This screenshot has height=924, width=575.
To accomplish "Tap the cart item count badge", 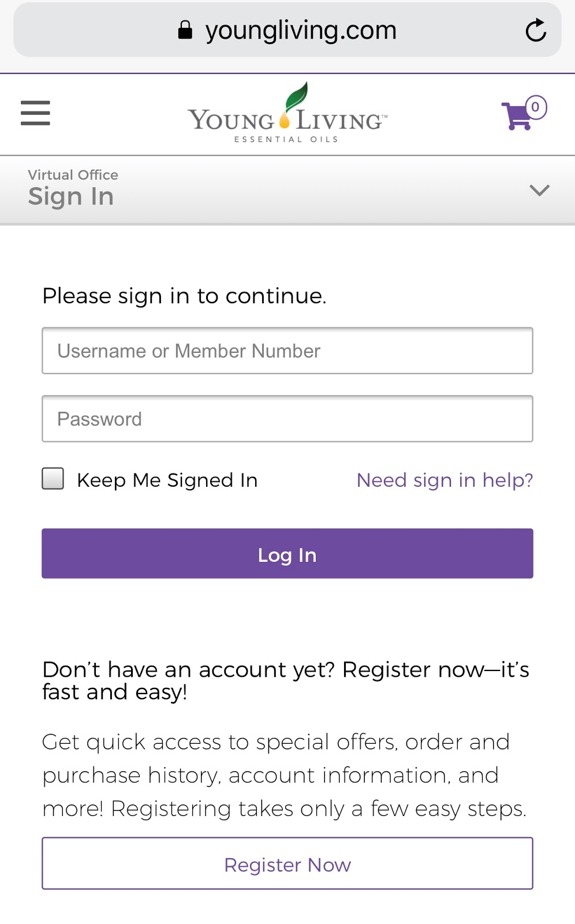I will pos(536,107).
